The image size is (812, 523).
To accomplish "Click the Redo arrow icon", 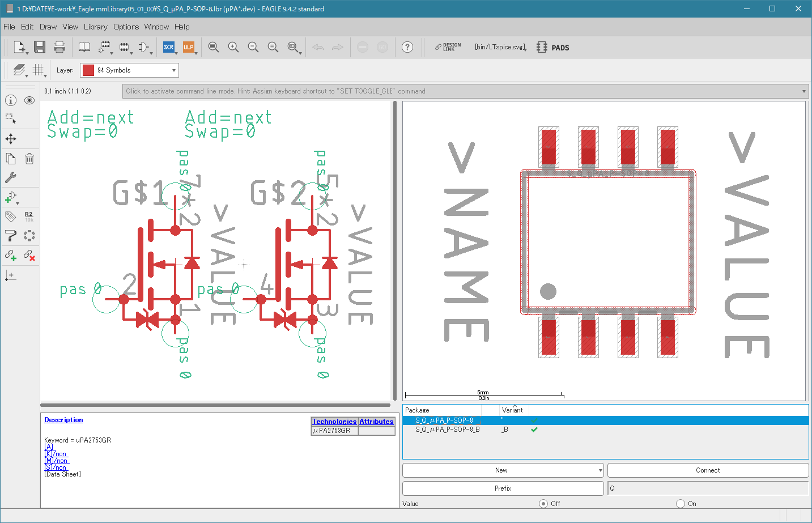I will (338, 47).
